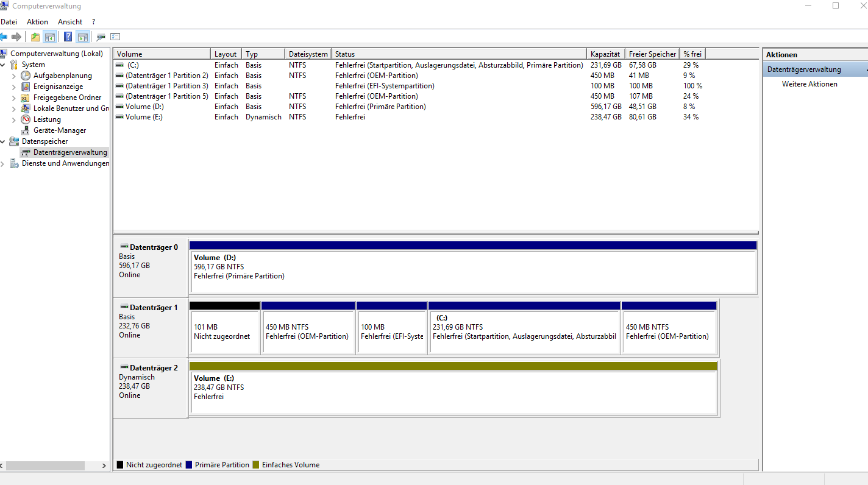Image resolution: width=868 pixels, height=485 pixels.
Task: Click olive Einfaches Volume legend swatch
Action: tap(256, 465)
